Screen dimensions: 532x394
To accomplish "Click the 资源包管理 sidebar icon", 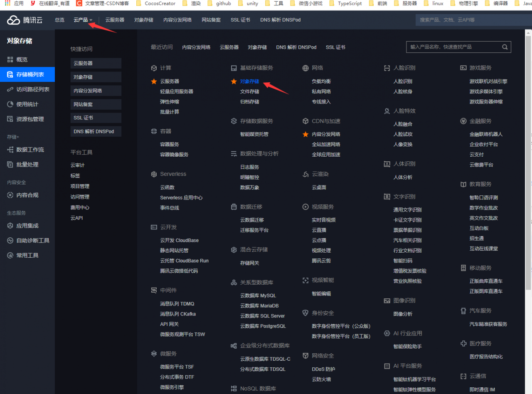I will pyautogui.click(x=10, y=119).
